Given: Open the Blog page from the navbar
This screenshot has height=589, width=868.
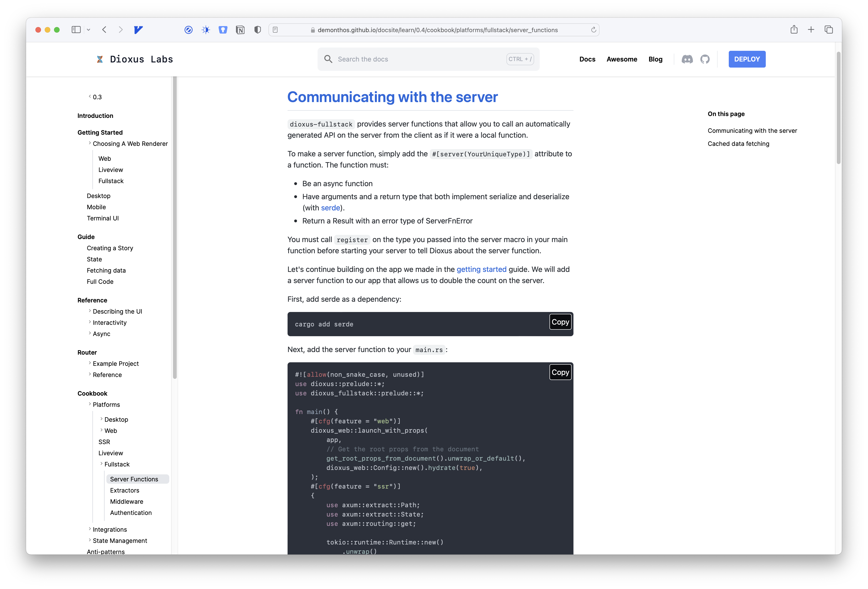Looking at the screenshot, I should (655, 59).
